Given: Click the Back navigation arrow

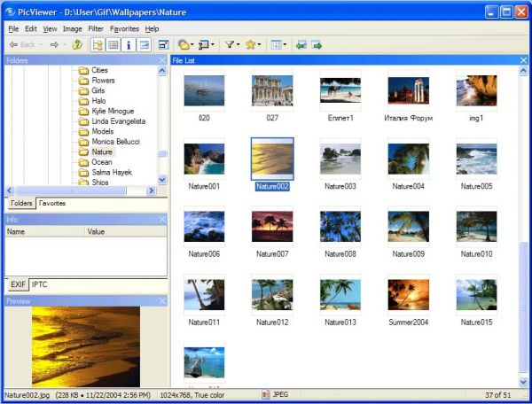Looking at the screenshot, I should pos(15,44).
